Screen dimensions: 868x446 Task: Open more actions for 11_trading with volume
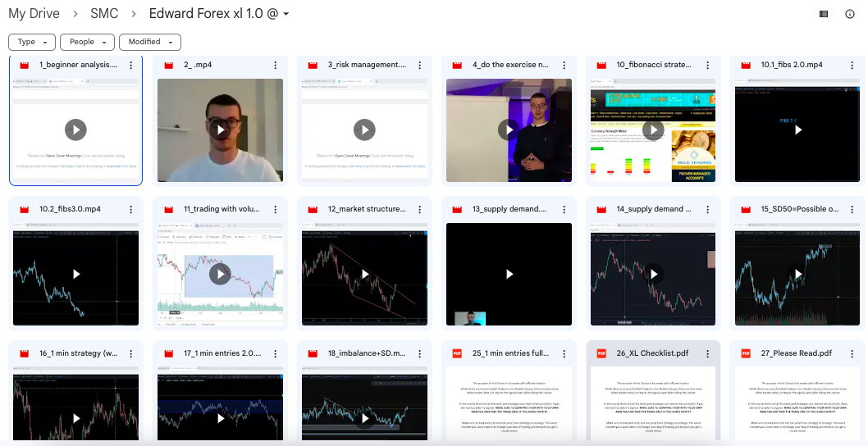point(274,209)
